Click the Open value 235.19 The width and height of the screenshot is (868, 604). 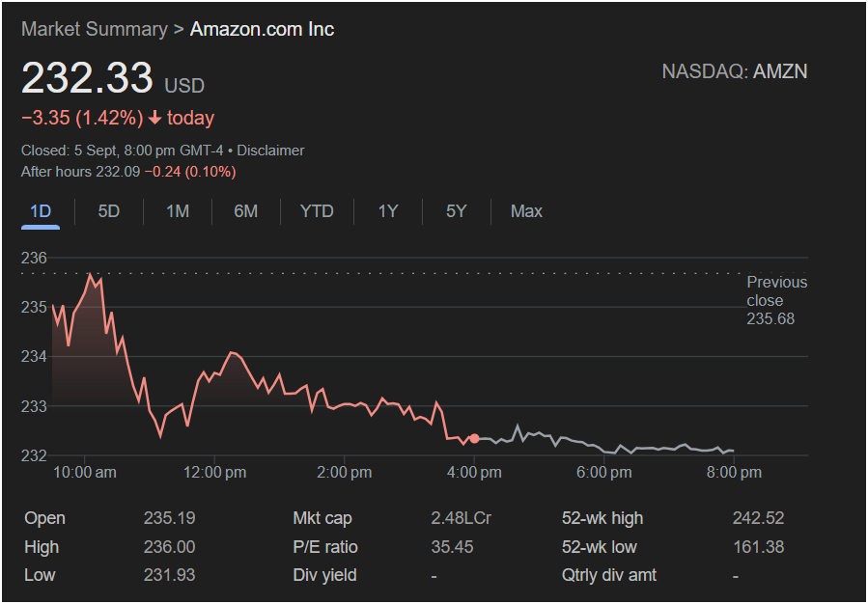click(x=169, y=518)
